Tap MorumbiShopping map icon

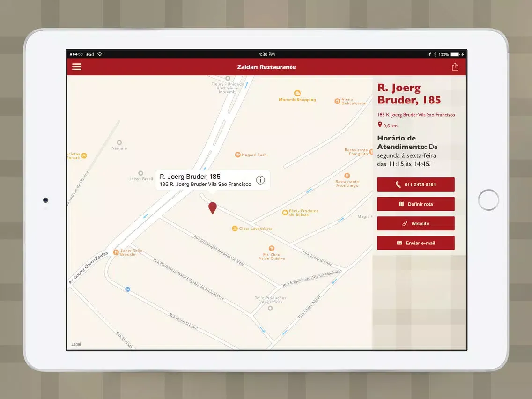tap(297, 93)
